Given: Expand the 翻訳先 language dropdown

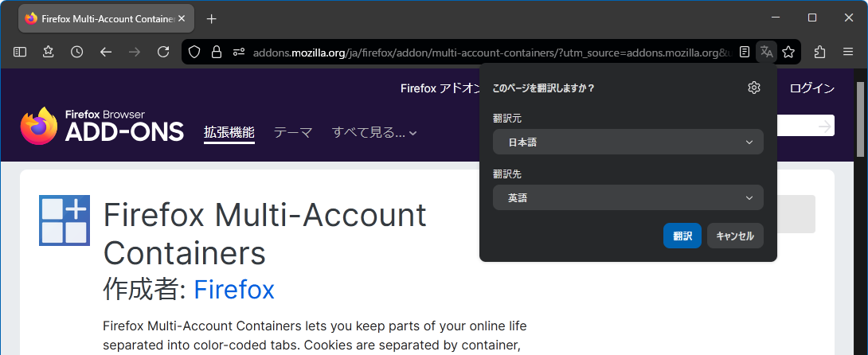Looking at the screenshot, I should pos(628,197).
